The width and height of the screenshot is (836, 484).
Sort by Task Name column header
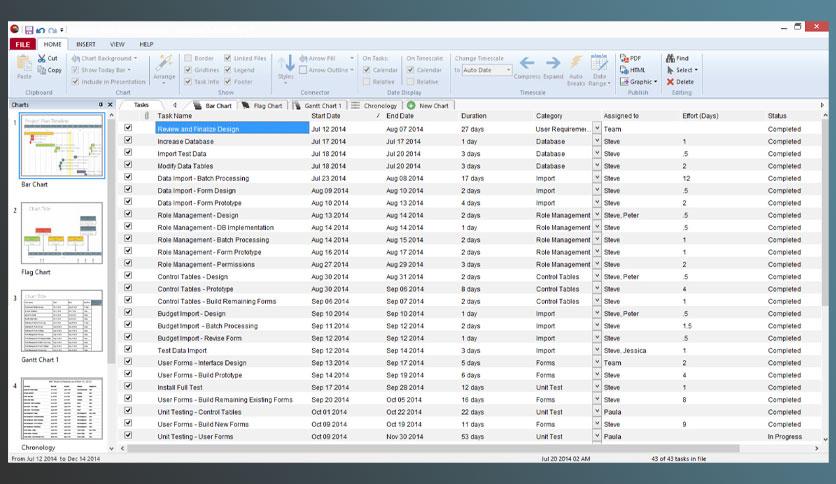coord(175,116)
